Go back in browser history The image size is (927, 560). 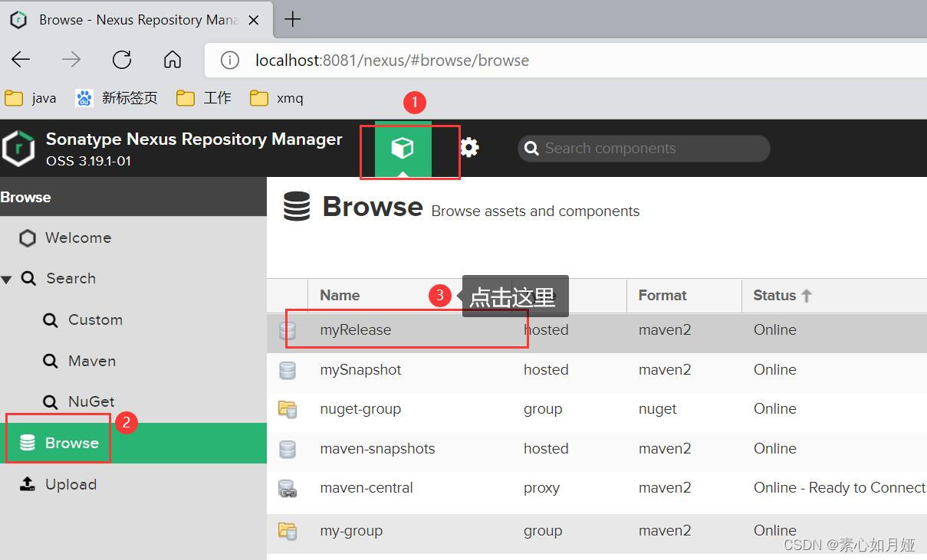[21, 60]
